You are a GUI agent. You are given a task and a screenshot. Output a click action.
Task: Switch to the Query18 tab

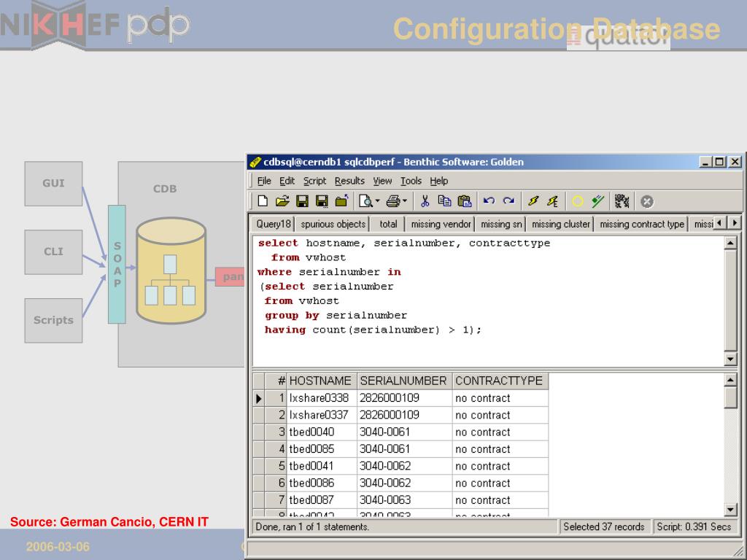(273, 224)
